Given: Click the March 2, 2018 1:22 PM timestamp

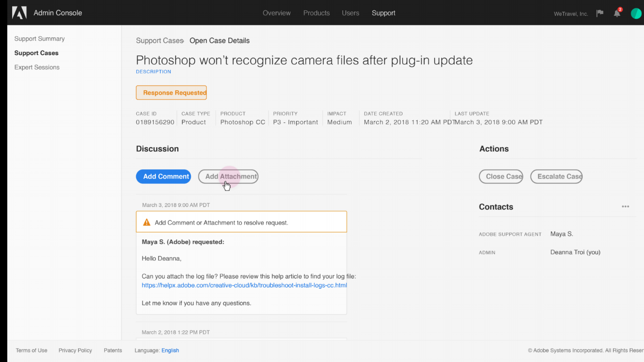Looking at the screenshot, I should click(x=176, y=332).
